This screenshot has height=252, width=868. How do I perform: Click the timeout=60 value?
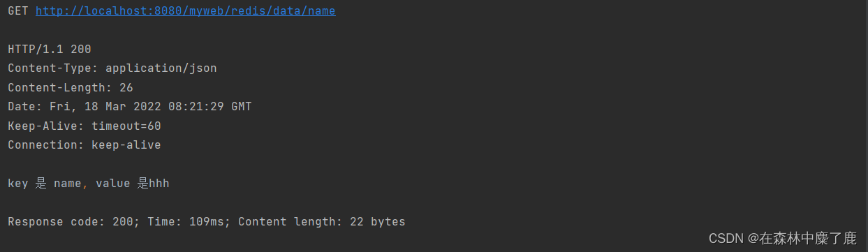[x=126, y=126]
